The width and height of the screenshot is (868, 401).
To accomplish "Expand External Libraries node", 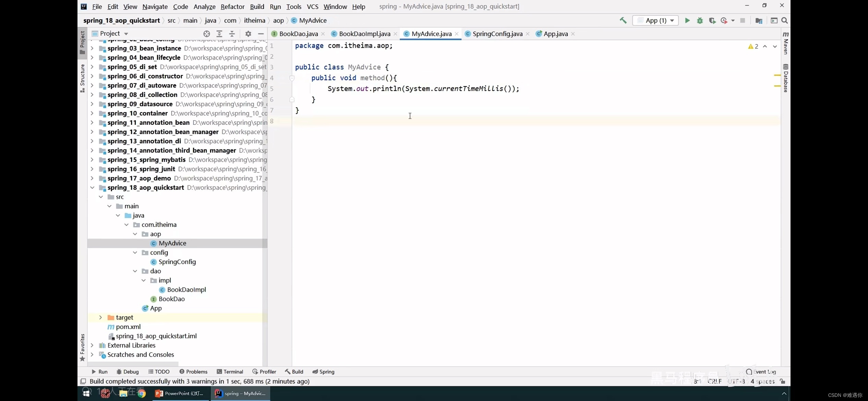I will click(x=92, y=345).
